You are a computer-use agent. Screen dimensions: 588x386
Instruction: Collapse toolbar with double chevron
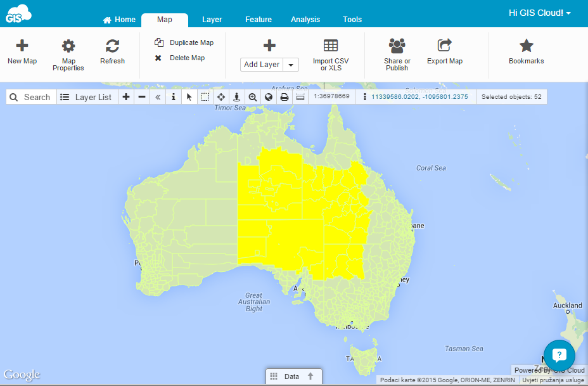click(x=158, y=97)
